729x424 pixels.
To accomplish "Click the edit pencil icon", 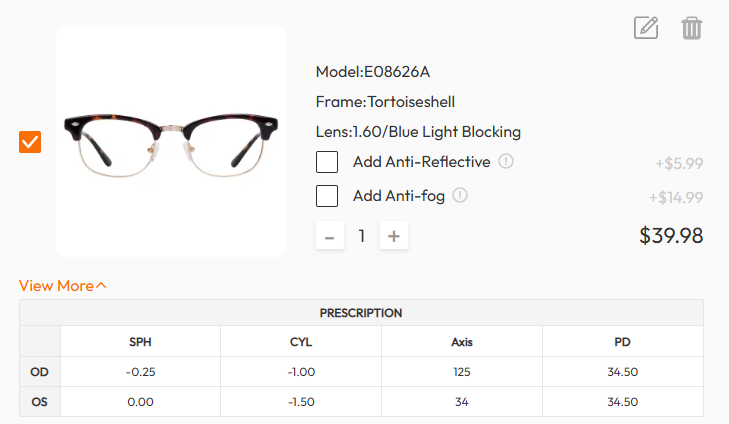I will tap(646, 27).
